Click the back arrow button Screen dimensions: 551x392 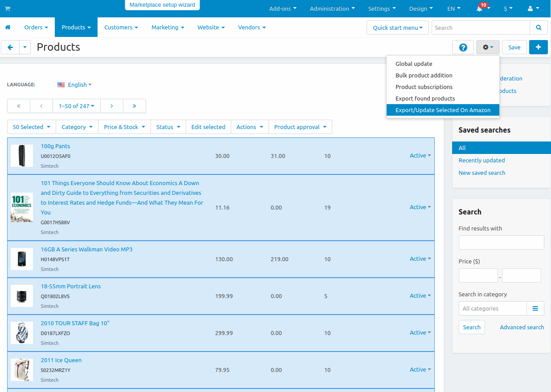[10, 47]
